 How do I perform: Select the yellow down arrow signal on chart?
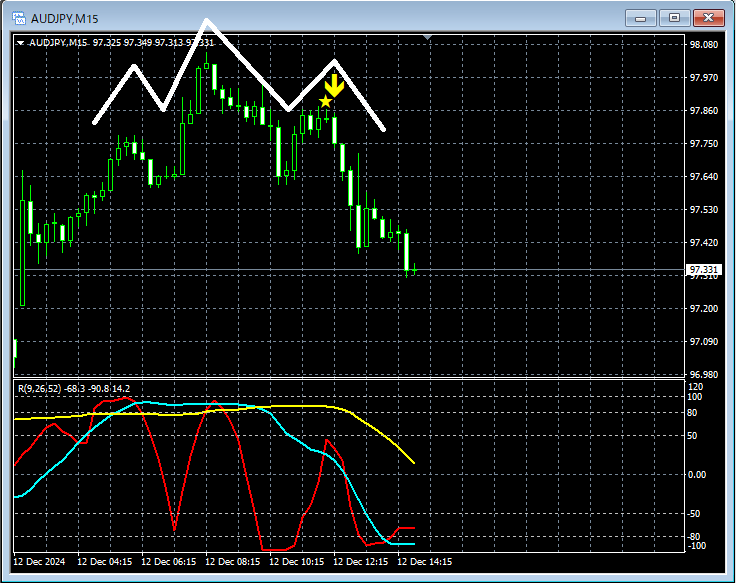point(334,85)
